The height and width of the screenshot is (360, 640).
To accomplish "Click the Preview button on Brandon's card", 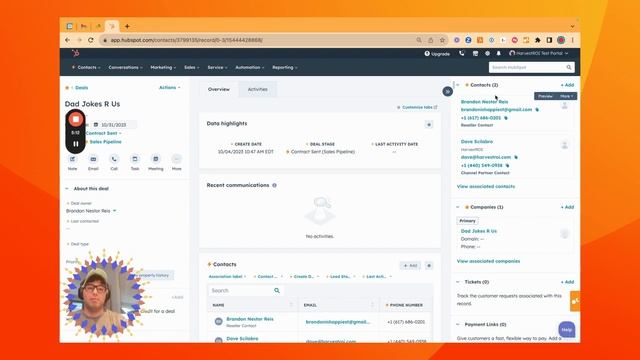I will click(545, 96).
